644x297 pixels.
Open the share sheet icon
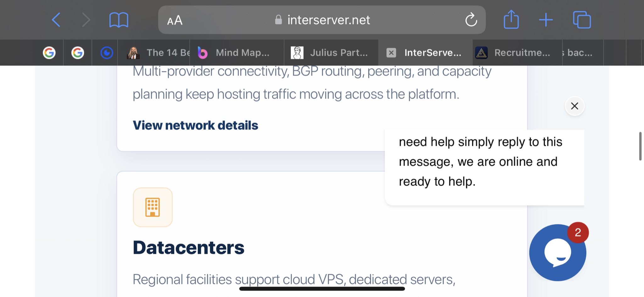click(511, 19)
